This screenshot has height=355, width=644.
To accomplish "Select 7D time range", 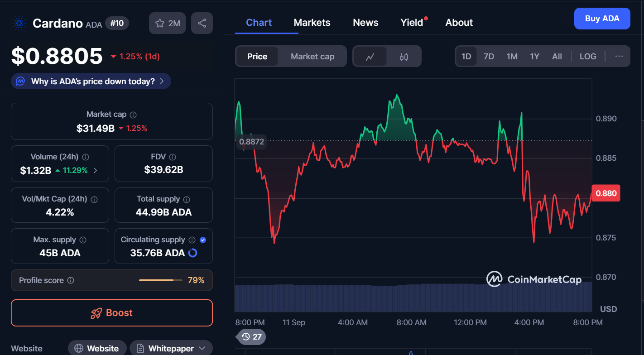I will point(489,57).
